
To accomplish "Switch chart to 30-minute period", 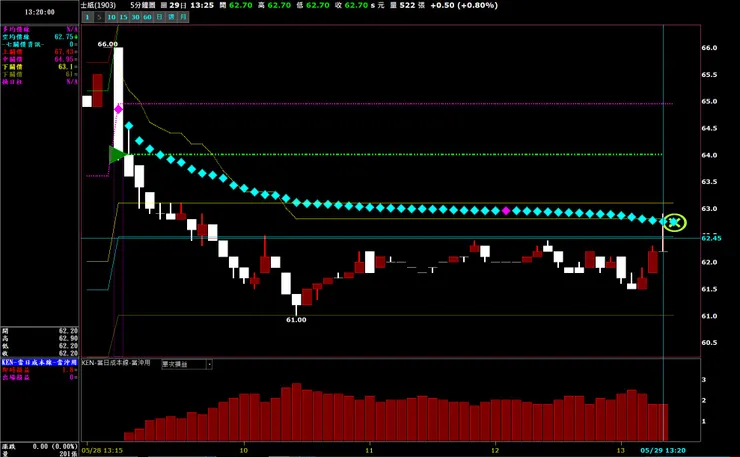I will [x=135, y=17].
